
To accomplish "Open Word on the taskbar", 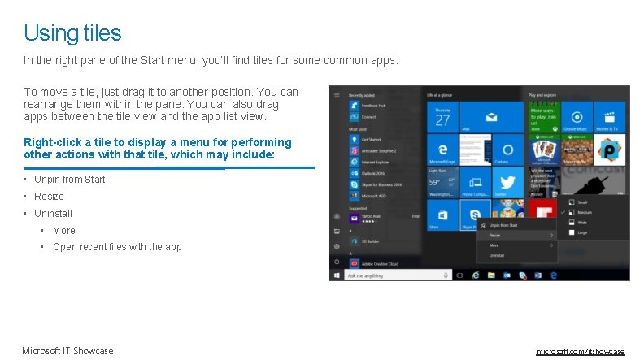I will click(538, 275).
